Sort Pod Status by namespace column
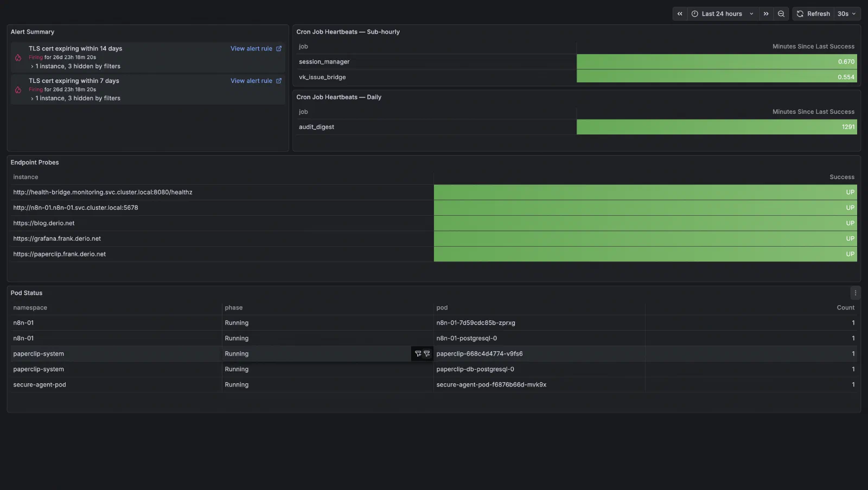This screenshot has width=868, height=490. tap(30, 308)
